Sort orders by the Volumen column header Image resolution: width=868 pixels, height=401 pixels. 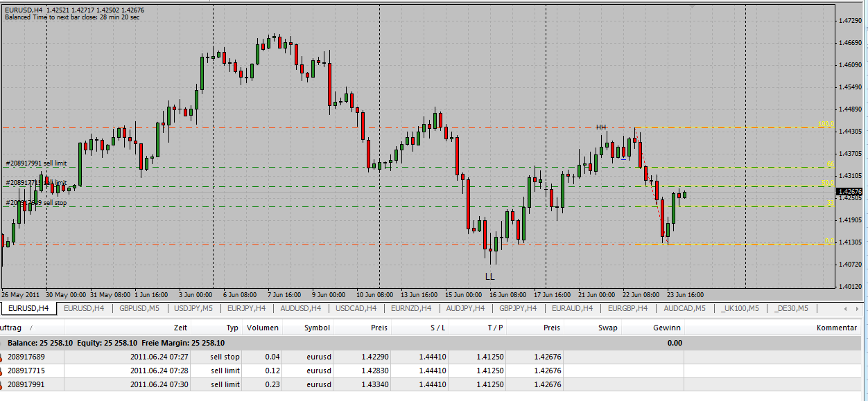pyautogui.click(x=263, y=328)
